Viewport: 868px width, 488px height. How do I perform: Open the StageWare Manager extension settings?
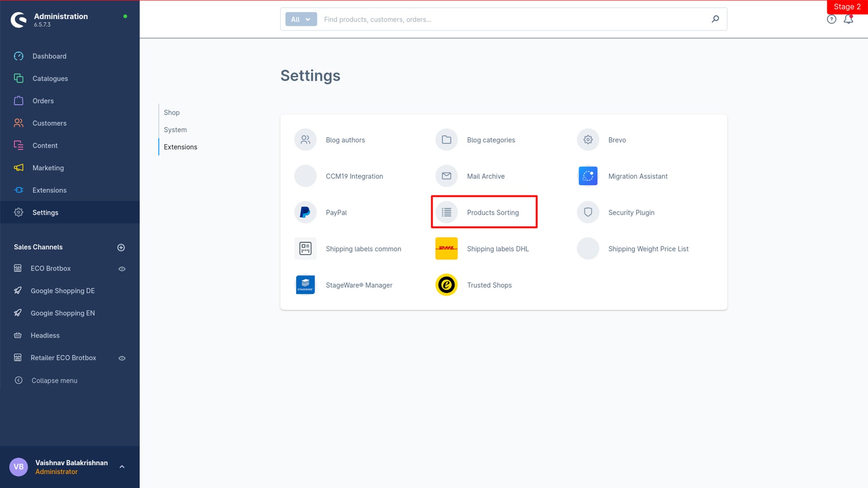click(x=359, y=285)
